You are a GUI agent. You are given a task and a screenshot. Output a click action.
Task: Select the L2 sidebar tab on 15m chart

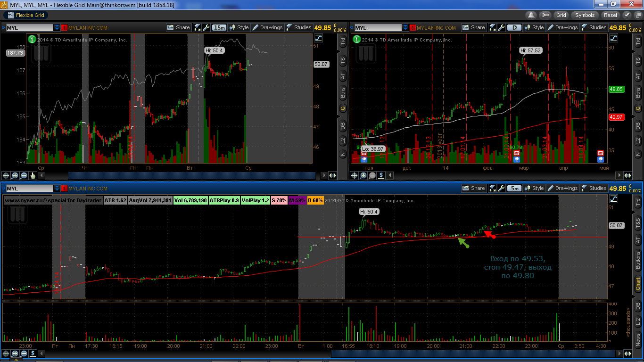point(343,140)
